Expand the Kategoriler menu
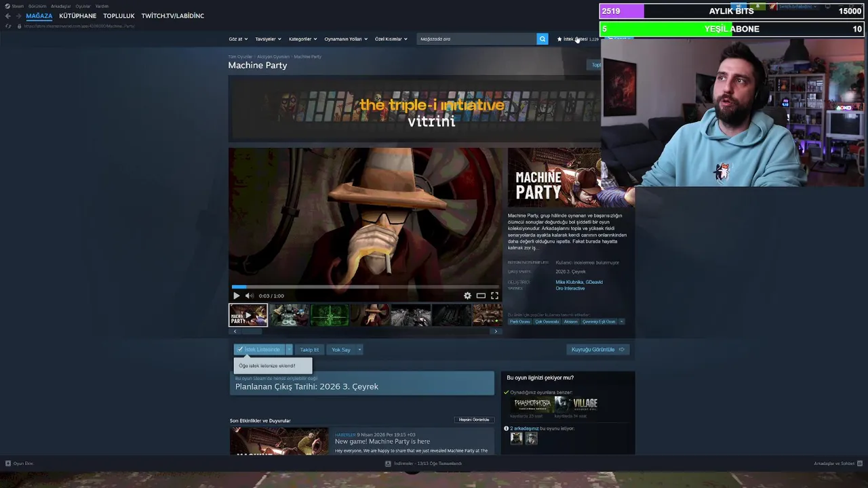 coord(302,39)
